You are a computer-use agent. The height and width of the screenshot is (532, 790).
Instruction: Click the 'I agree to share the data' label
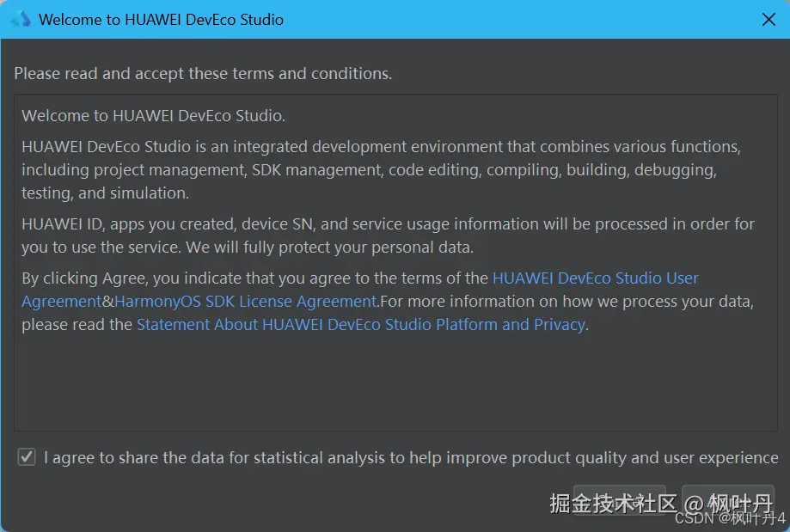pyautogui.click(x=411, y=458)
